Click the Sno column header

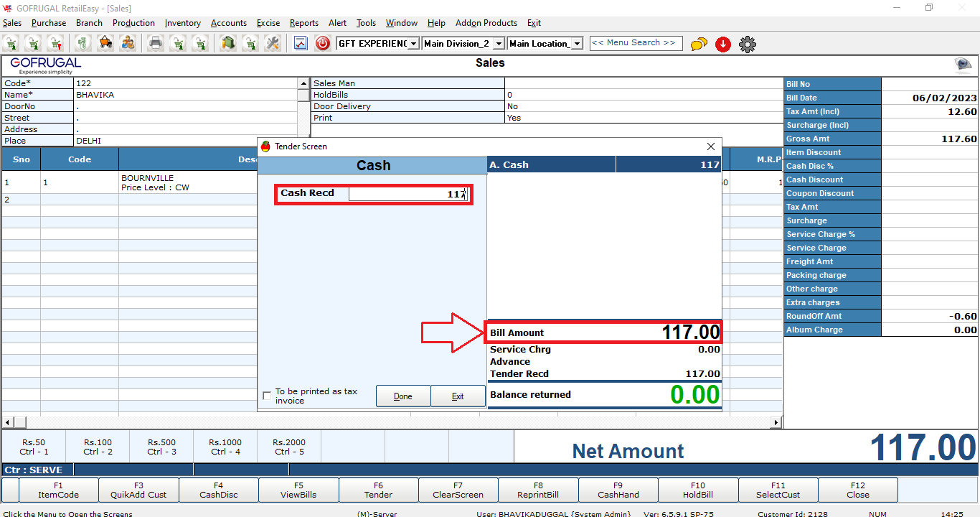22,159
